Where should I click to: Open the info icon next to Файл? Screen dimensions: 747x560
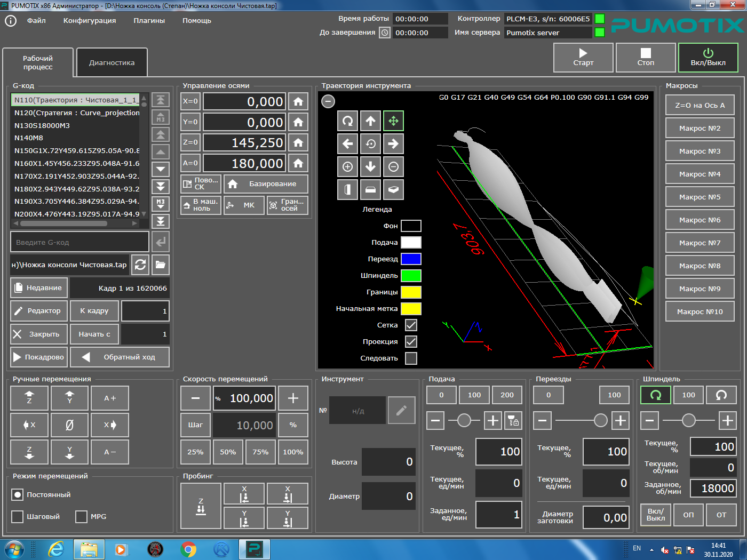coord(11,21)
